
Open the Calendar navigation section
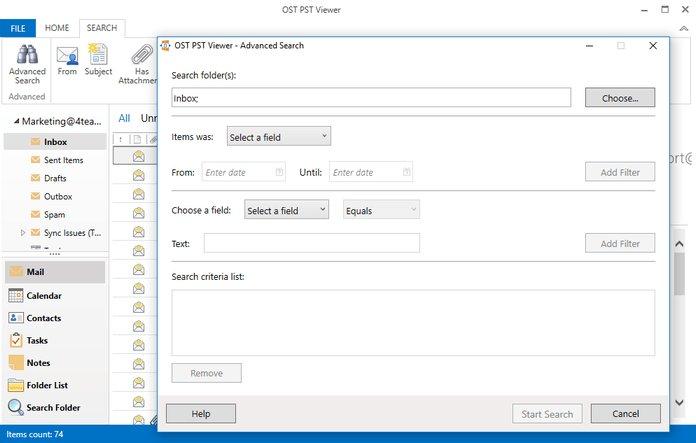coord(55,296)
